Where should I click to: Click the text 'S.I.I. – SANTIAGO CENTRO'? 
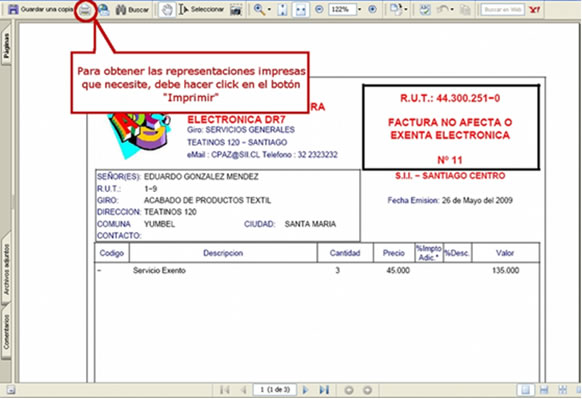point(450,176)
